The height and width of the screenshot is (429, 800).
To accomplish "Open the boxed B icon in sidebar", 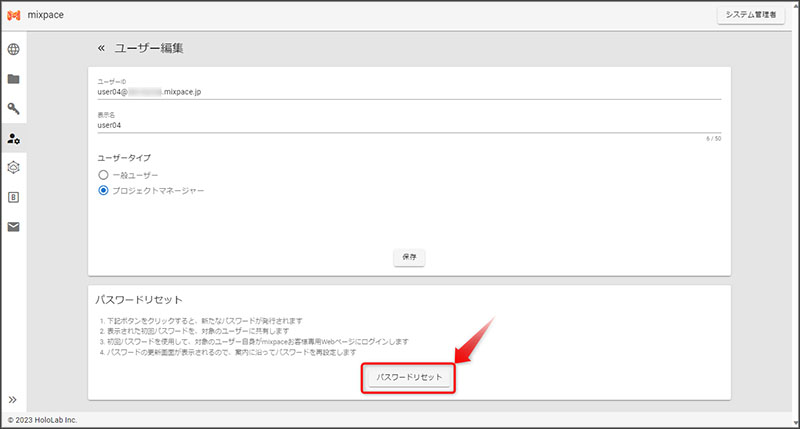I will [x=14, y=197].
